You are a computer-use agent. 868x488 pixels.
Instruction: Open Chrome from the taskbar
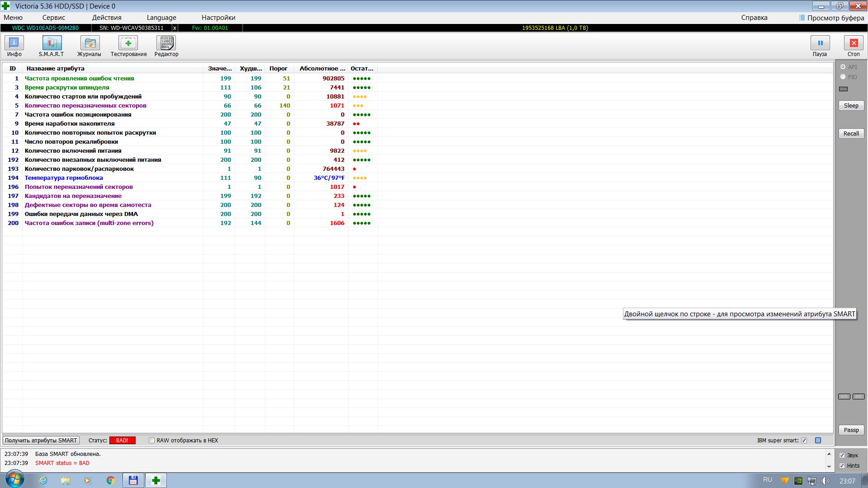click(x=110, y=480)
